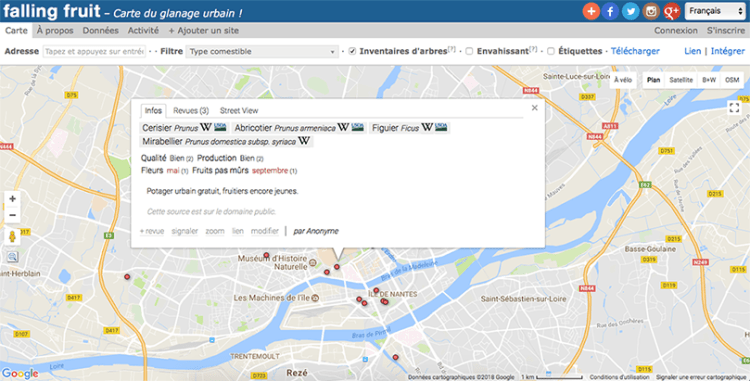Open USDA icon next to Abricotier

[x=358, y=127]
